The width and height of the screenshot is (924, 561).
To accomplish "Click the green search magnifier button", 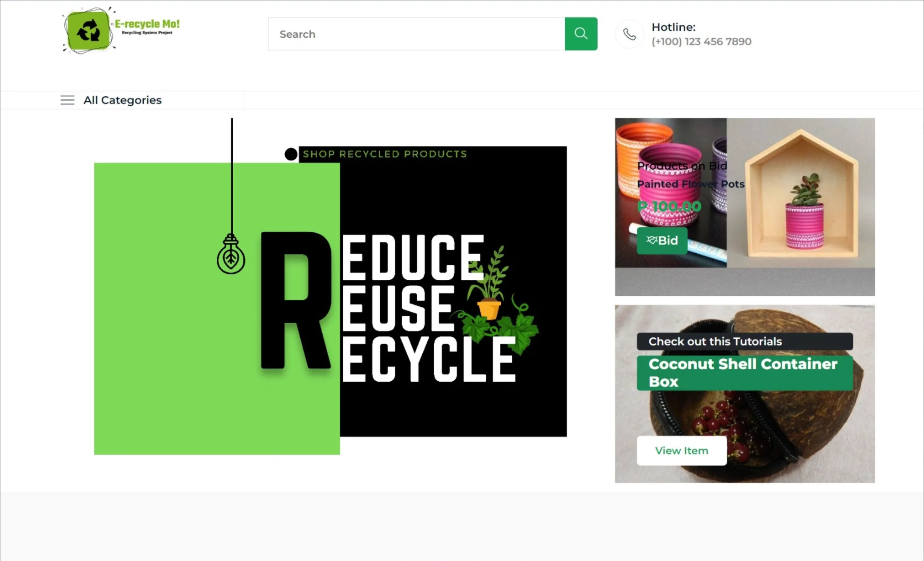I will 581,34.
